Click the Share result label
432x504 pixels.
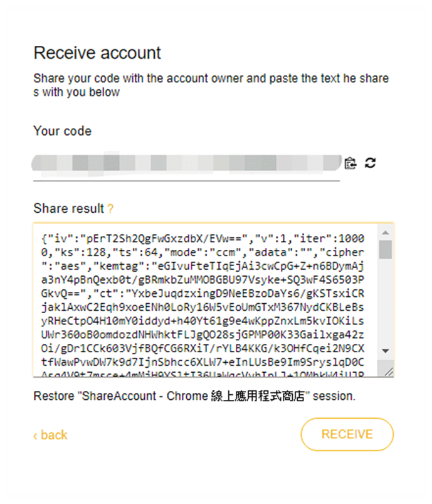point(68,209)
